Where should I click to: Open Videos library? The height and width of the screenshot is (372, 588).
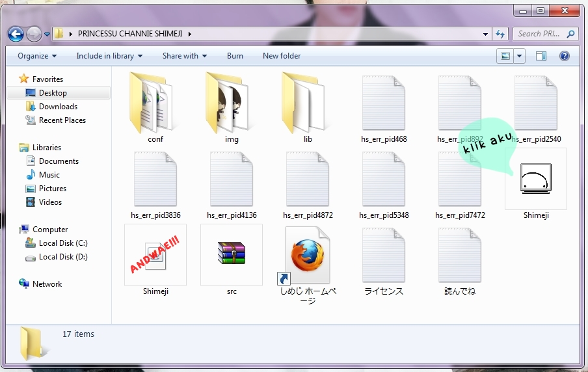50,202
